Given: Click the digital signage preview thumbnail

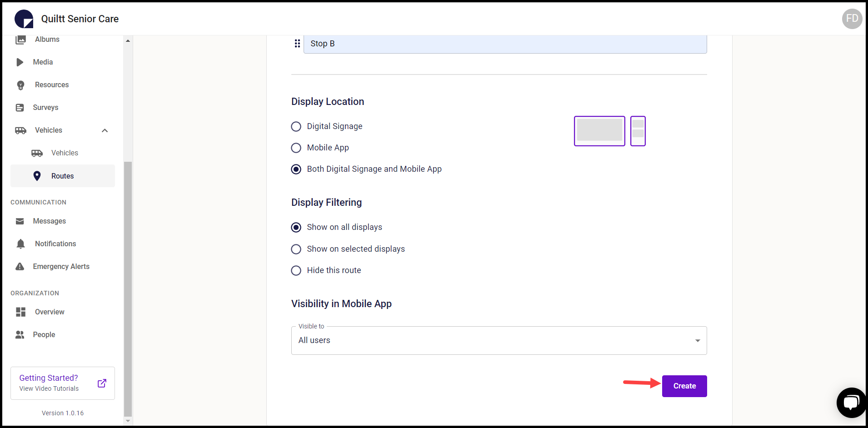Looking at the screenshot, I should [599, 131].
